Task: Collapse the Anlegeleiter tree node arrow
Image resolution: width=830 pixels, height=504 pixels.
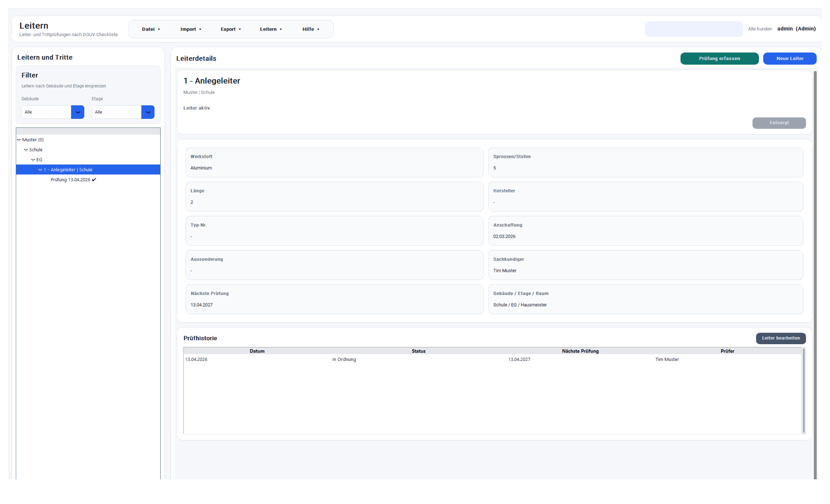Action: [x=40, y=170]
